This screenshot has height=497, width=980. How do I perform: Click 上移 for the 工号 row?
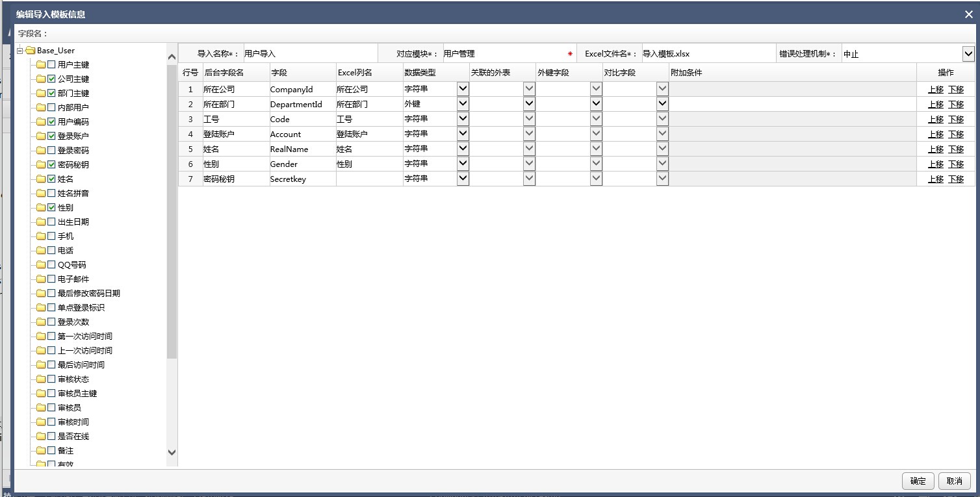pos(935,120)
